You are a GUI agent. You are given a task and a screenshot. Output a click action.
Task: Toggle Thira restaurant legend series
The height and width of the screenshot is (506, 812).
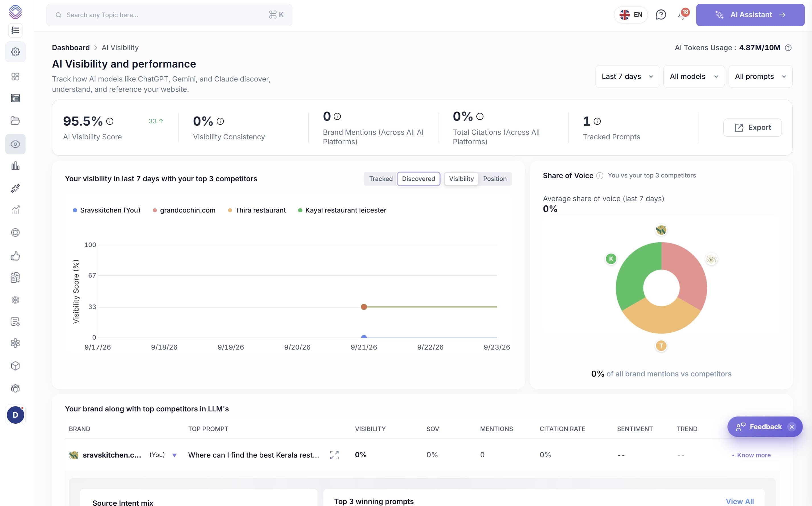tap(257, 210)
